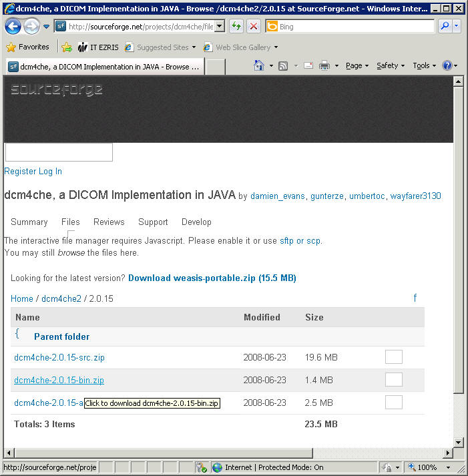Screen dimensions: 468x476
Task: Open the Web Slice Gallery favorite
Action: click(x=241, y=47)
